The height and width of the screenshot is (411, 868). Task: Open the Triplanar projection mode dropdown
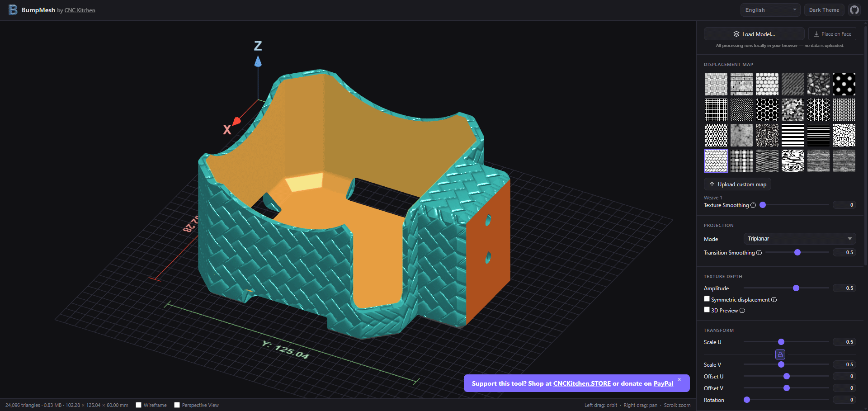point(799,239)
